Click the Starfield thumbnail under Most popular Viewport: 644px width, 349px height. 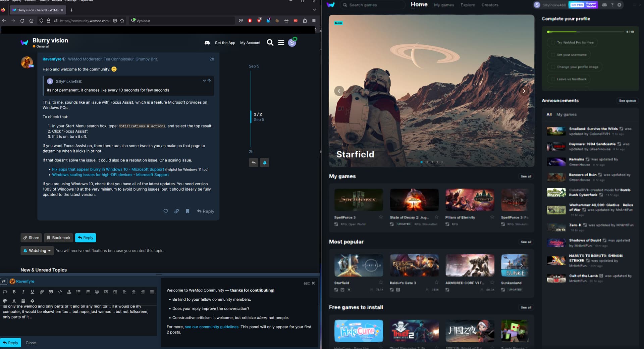358,265
